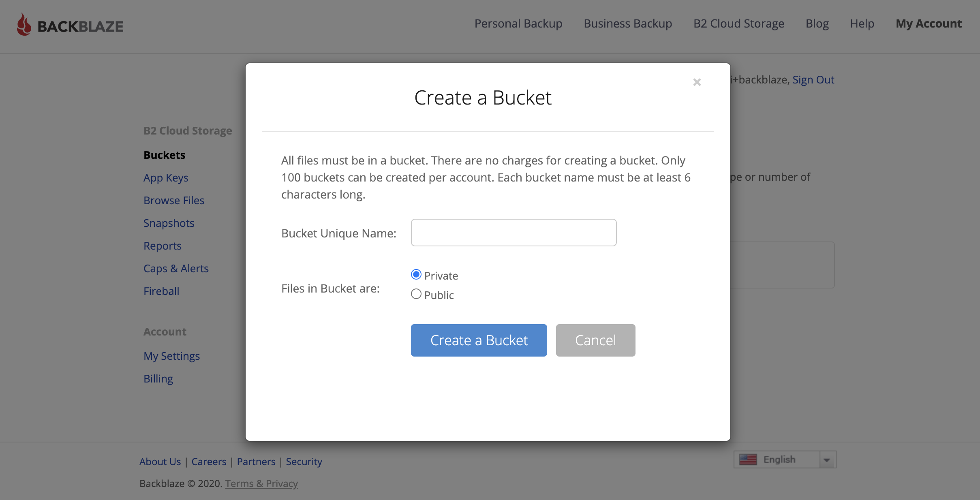980x500 pixels.
Task: Go to the Billing page
Action: [158, 378]
